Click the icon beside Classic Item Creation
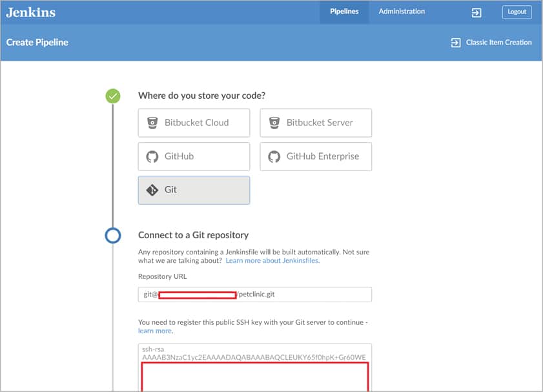 tap(456, 43)
